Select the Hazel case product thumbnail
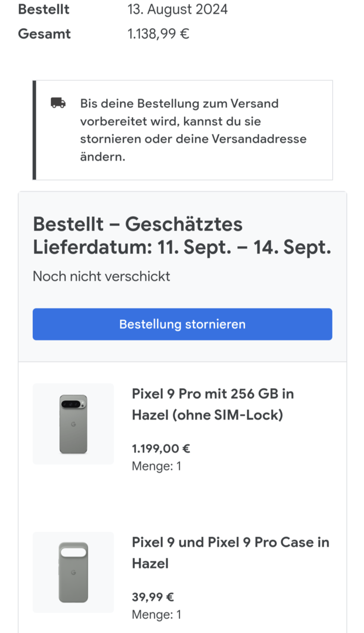This screenshot has height=633, width=364. [73, 572]
